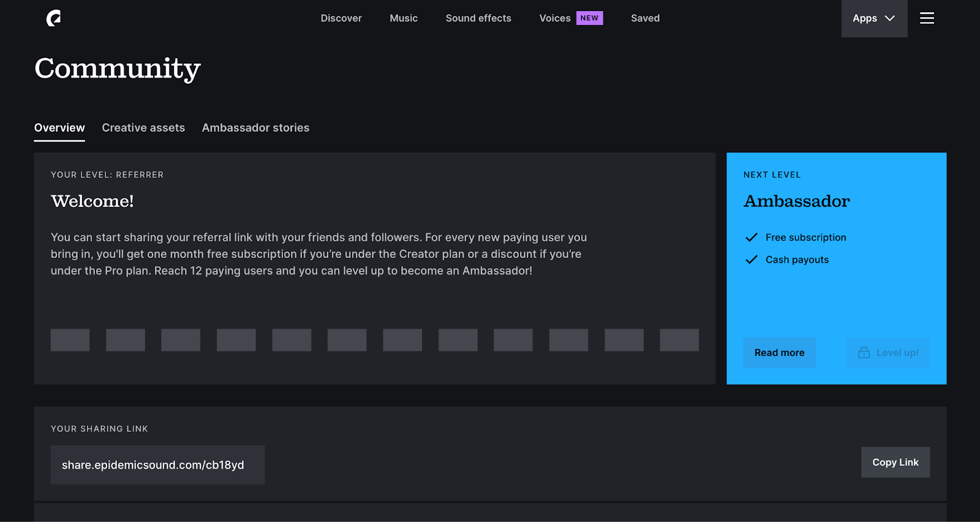Click the NEXT LEVEL label
Viewport: 980px width, 522px height.
coord(772,175)
